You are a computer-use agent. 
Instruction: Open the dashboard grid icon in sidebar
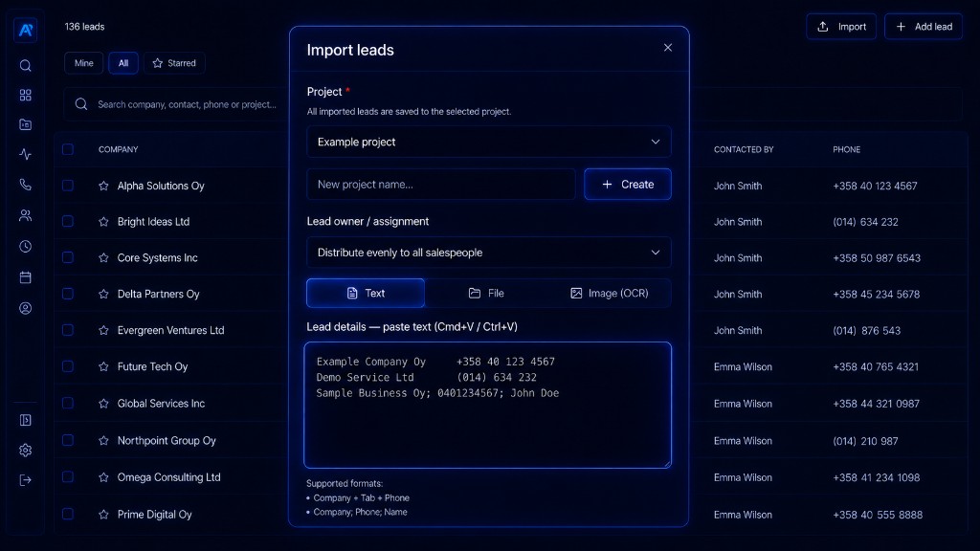25,95
